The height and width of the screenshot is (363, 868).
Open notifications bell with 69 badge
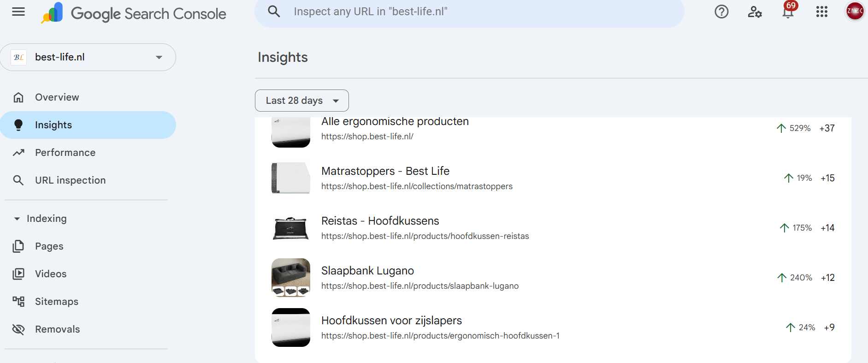pos(788,12)
